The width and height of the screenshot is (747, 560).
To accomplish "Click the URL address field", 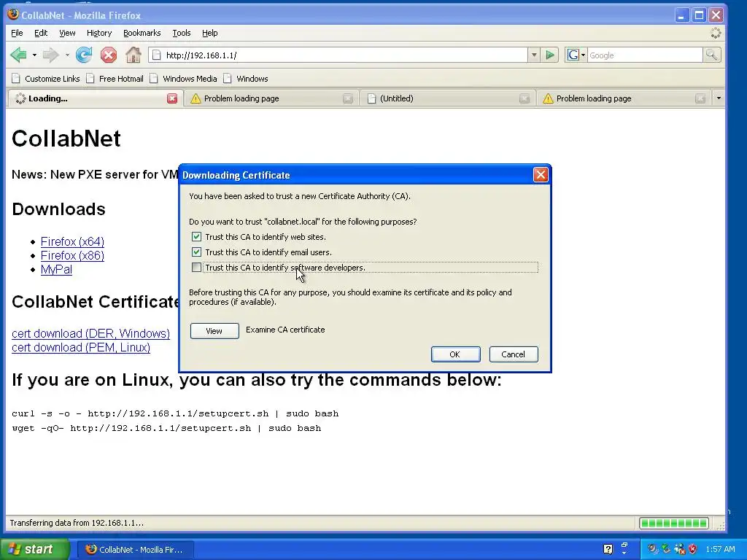I will coord(338,55).
